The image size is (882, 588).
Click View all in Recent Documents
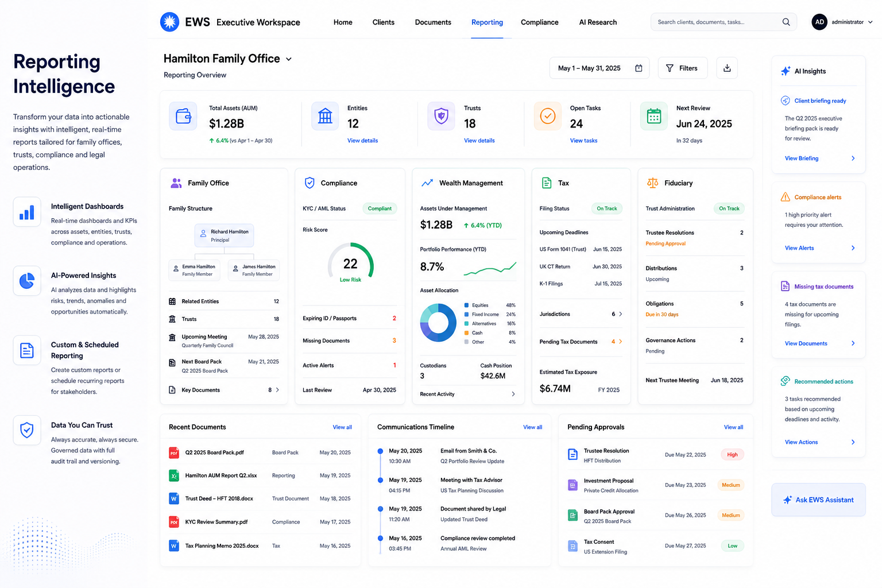(x=342, y=427)
